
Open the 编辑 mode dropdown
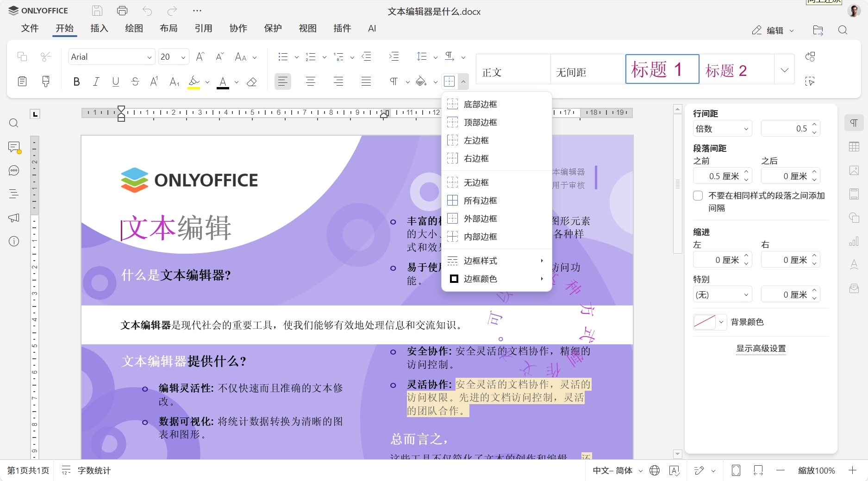pyautogui.click(x=773, y=30)
